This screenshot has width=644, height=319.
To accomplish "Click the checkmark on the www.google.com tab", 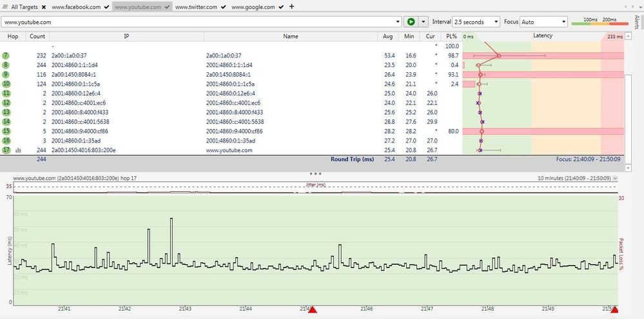I will tap(281, 7).
